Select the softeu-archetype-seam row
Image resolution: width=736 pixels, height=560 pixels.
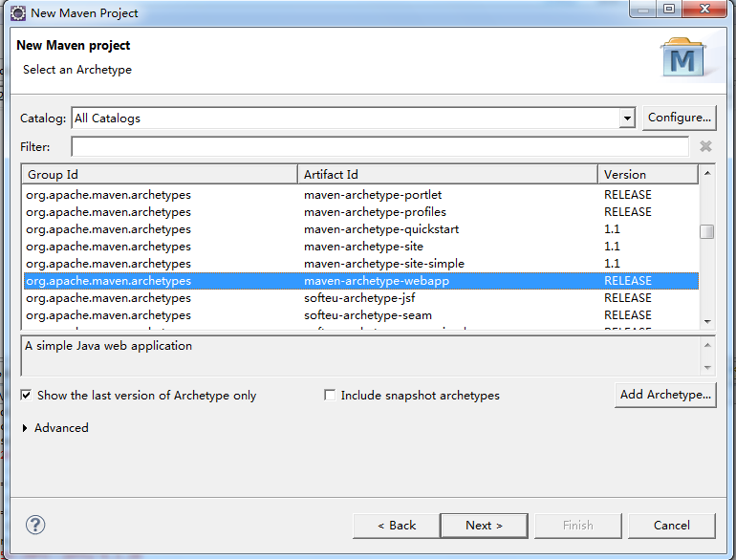pos(361,315)
